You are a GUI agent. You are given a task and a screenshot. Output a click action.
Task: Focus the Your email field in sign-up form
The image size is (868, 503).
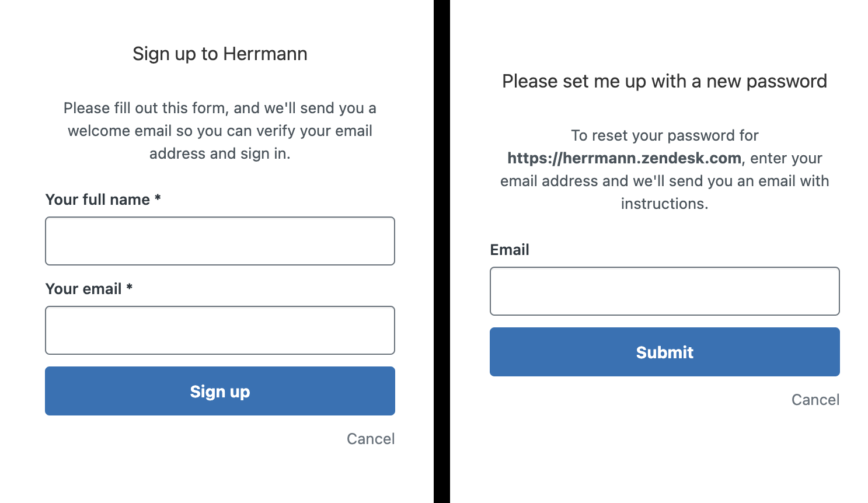(219, 330)
